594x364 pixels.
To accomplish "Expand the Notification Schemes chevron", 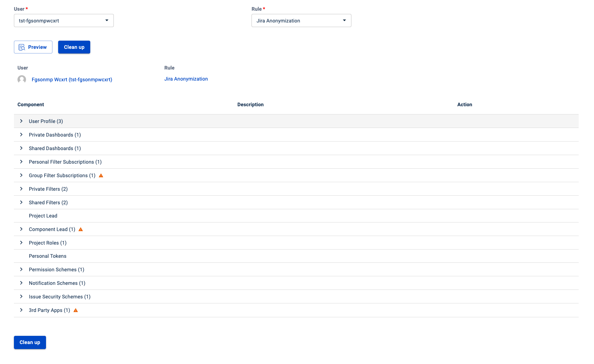I will click(x=21, y=283).
